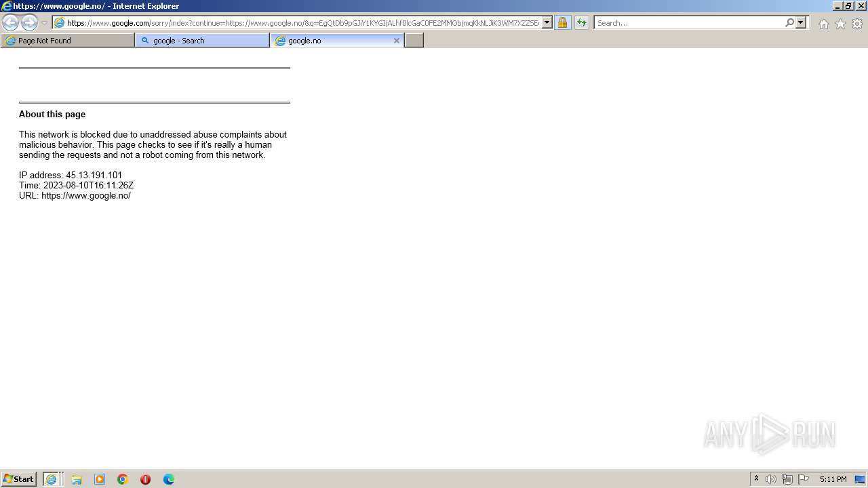Launch Opera browser from taskbar
The height and width of the screenshot is (488, 868).
145,479
